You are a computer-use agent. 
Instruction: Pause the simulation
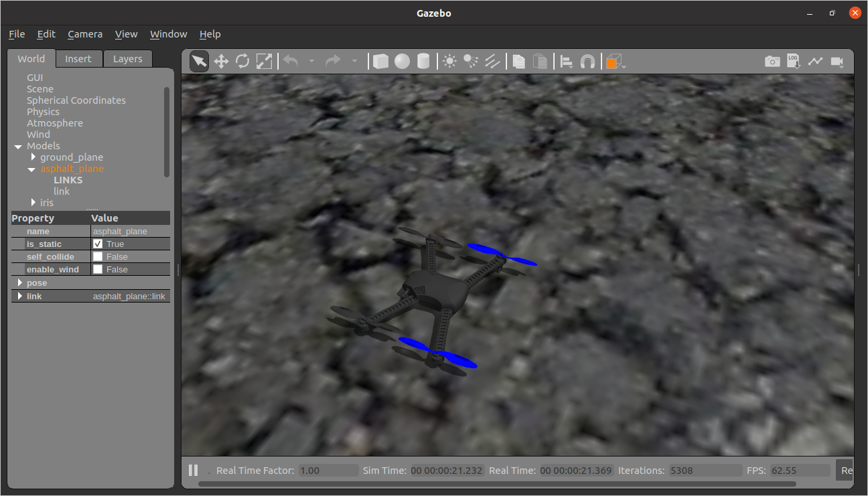pos(193,470)
